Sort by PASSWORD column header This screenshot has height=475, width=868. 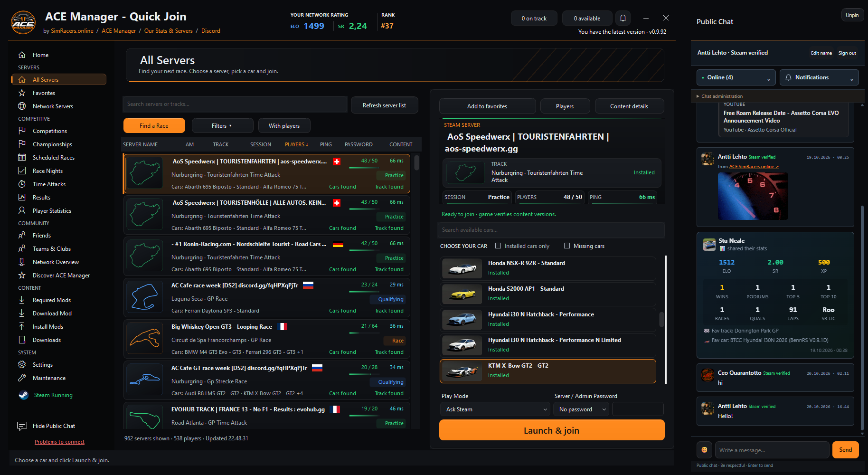tap(359, 144)
